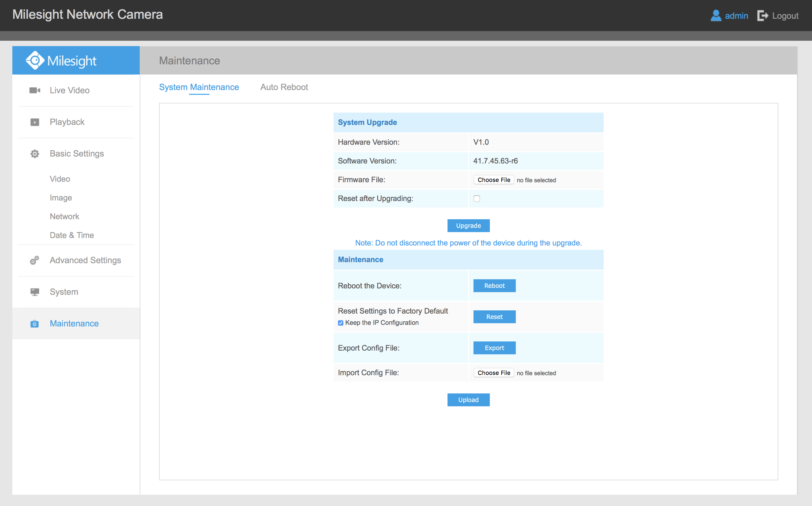
Task: Expand the Advanced Settings menu
Action: pyautogui.click(x=85, y=260)
